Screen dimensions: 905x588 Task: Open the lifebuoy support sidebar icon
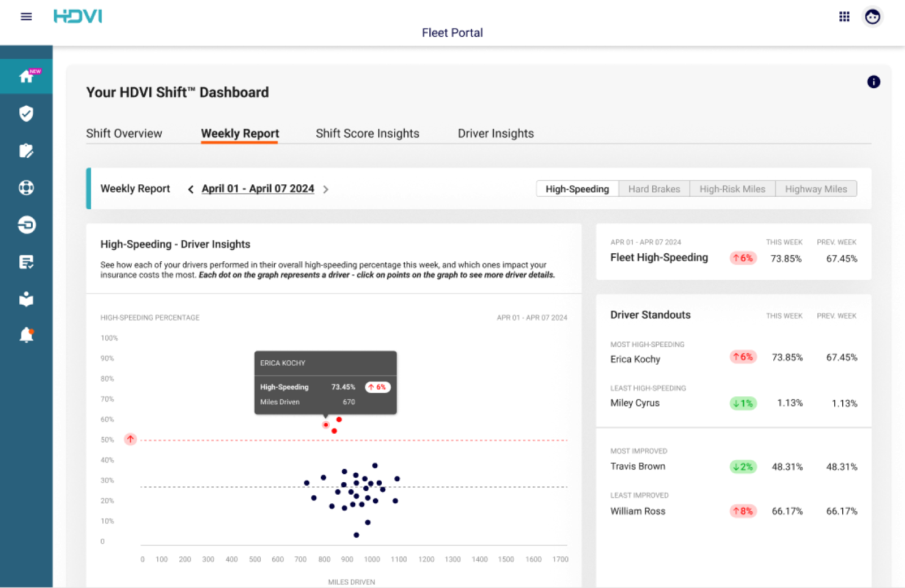(26, 188)
